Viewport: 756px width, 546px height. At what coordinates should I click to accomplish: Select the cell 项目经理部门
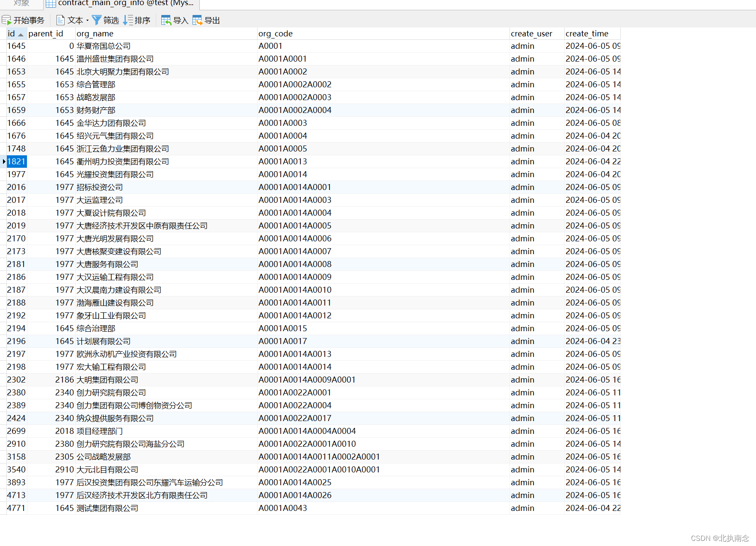[x=166, y=431]
